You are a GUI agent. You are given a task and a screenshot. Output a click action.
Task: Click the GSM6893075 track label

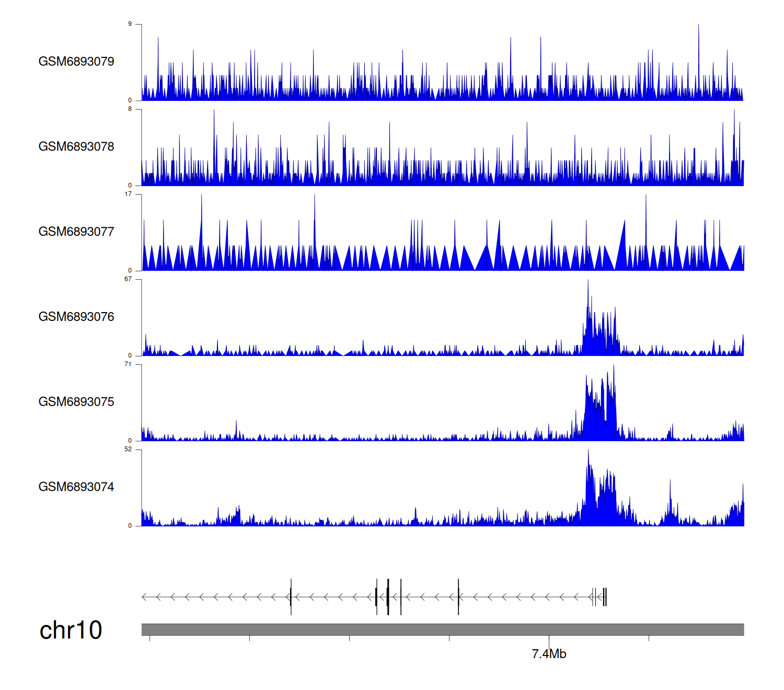pyautogui.click(x=76, y=402)
